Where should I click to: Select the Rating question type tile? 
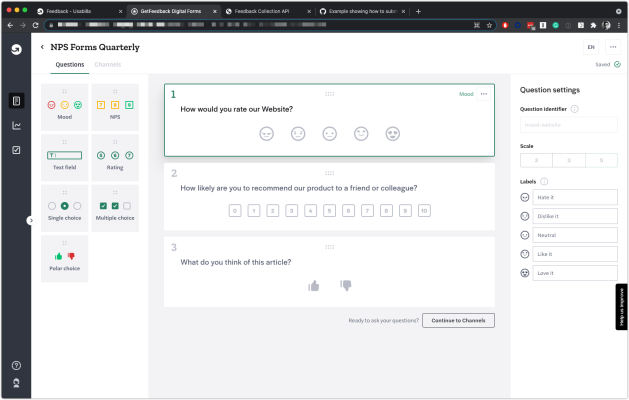tap(115, 158)
